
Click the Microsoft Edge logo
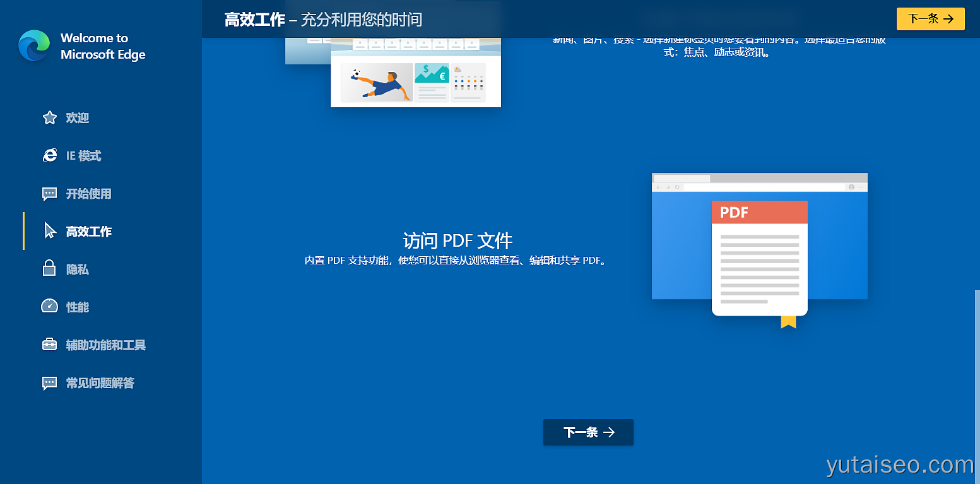pyautogui.click(x=34, y=46)
